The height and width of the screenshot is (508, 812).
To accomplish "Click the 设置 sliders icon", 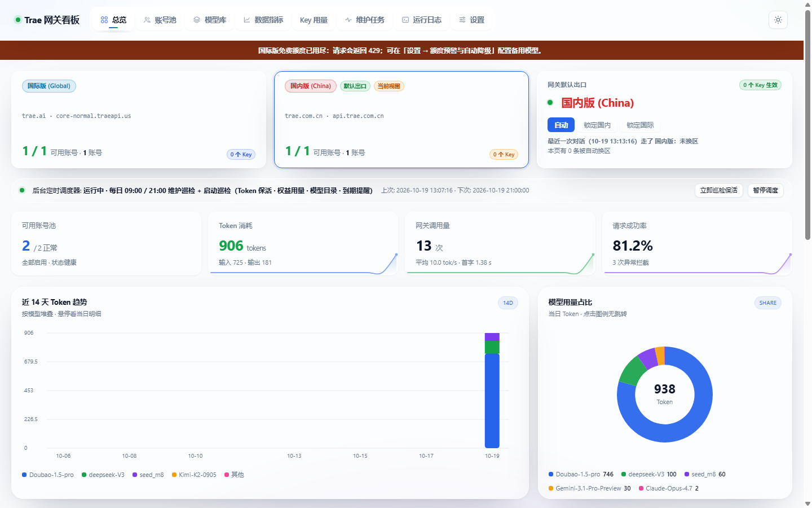I will (462, 20).
